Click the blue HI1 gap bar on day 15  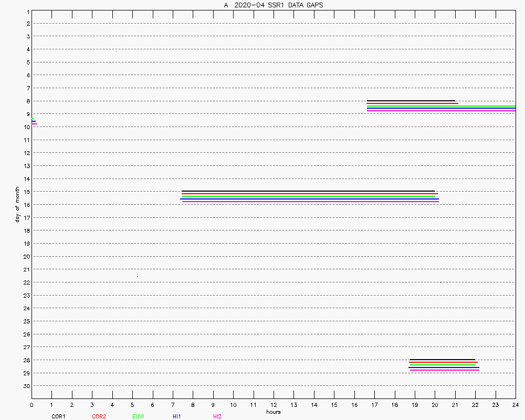tap(310, 199)
